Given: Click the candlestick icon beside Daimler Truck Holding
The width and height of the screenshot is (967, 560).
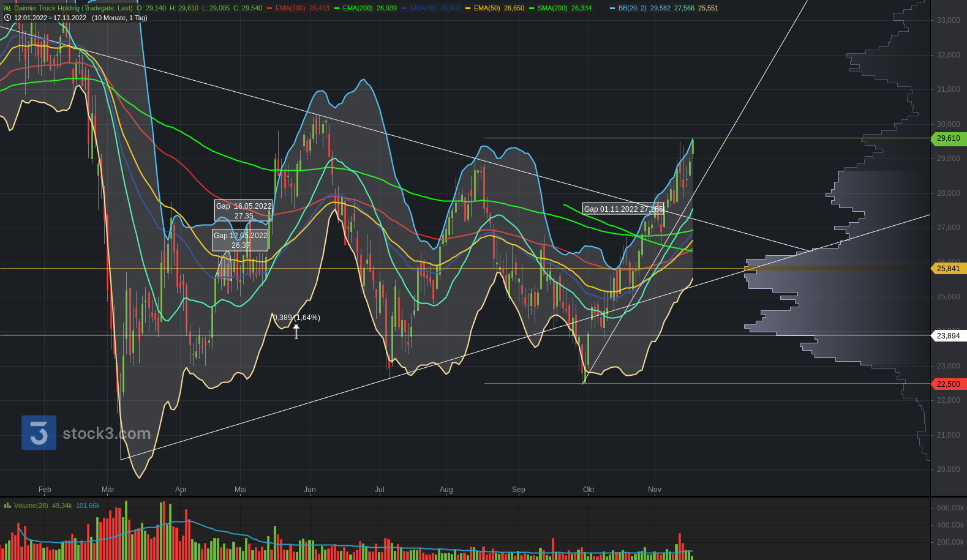Looking at the screenshot, I should point(7,9).
